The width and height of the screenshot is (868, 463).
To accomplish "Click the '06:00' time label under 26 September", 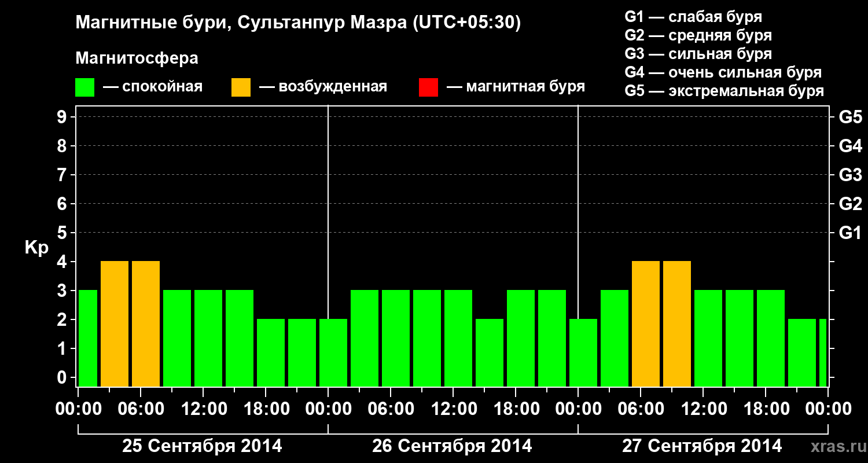I will point(391,409).
